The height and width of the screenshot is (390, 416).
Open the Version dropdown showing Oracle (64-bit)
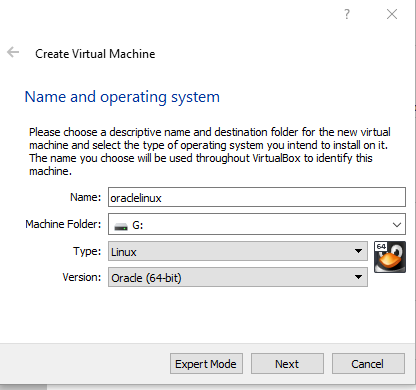click(238, 277)
